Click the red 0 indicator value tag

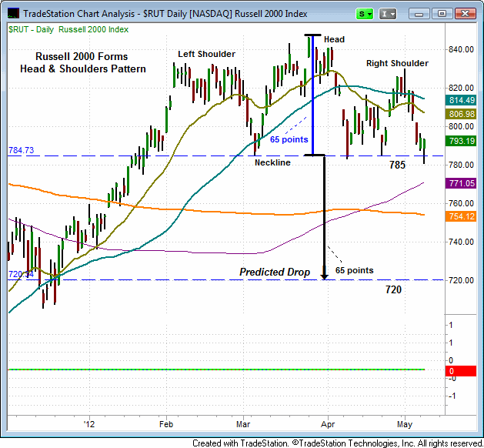[x=461, y=371]
